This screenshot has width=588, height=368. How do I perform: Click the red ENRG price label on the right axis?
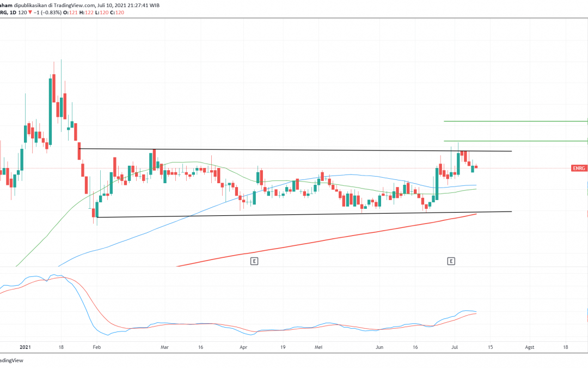click(x=579, y=168)
